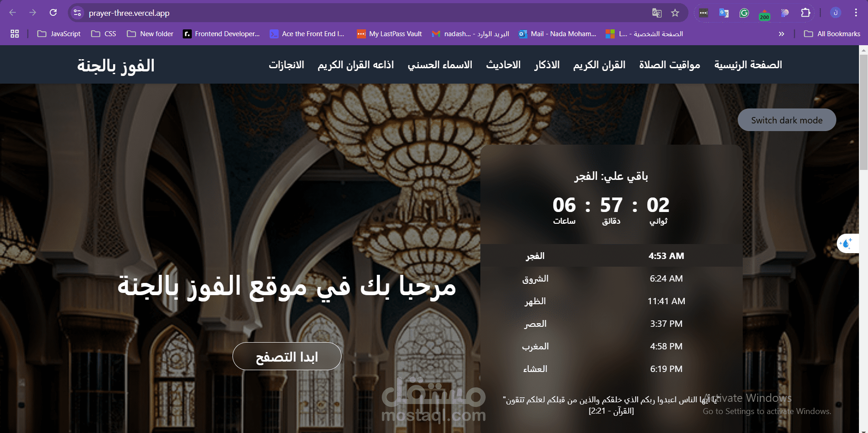
Task: Click the 57 minutes countdown value
Action: (611, 205)
